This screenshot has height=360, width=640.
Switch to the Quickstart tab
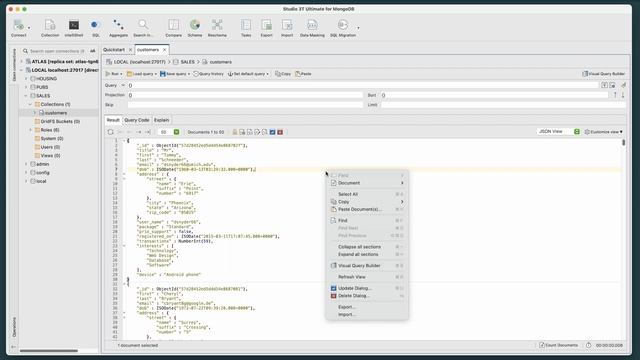coord(114,50)
